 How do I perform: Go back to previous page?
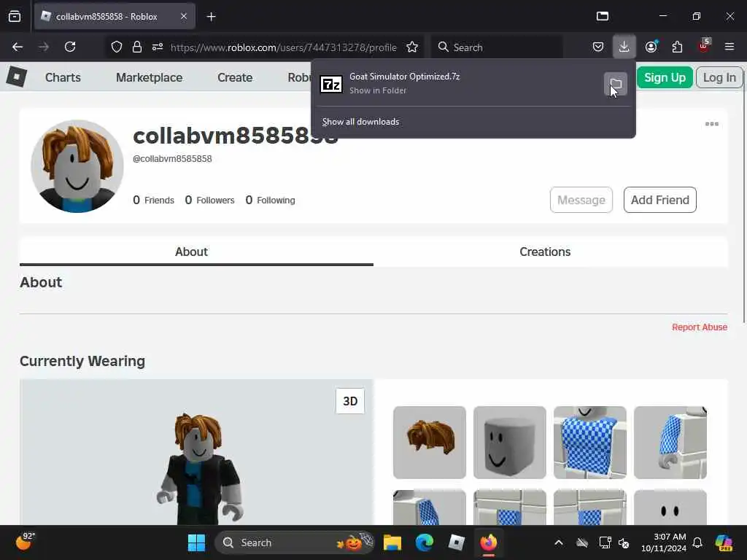click(x=18, y=47)
